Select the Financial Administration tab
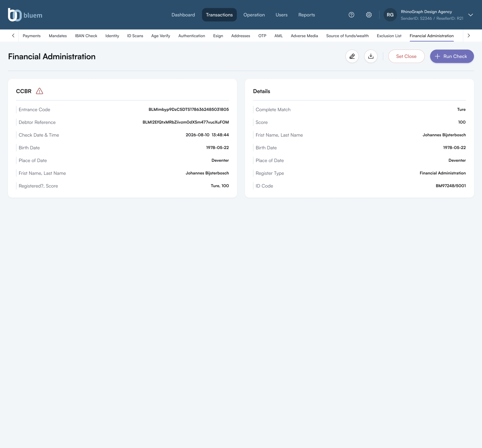This screenshot has width=482, height=448. [x=431, y=36]
